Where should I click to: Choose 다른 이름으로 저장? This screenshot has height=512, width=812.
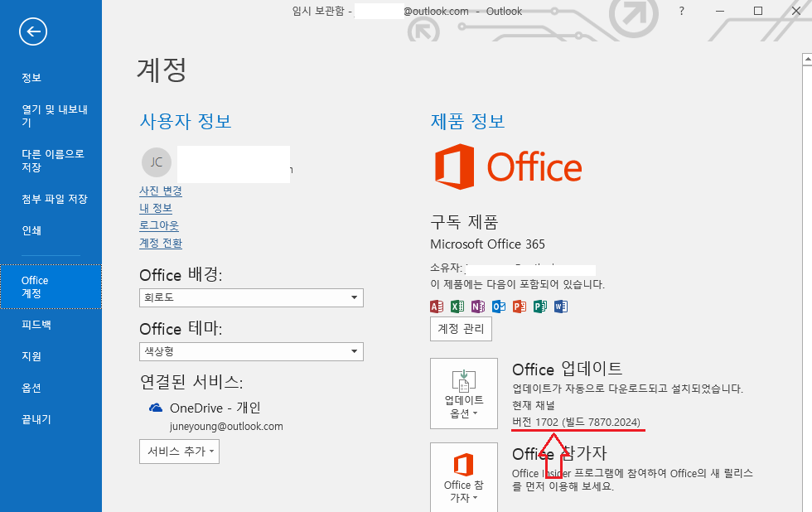pyautogui.click(x=53, y=161)
